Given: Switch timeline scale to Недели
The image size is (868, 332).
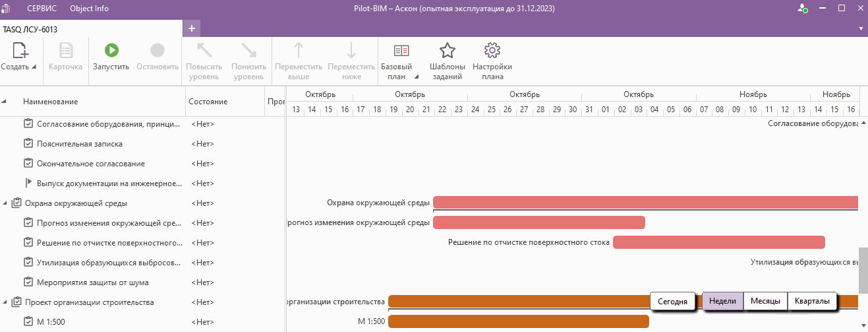Looking at the screenshot, I should (722, 301).
